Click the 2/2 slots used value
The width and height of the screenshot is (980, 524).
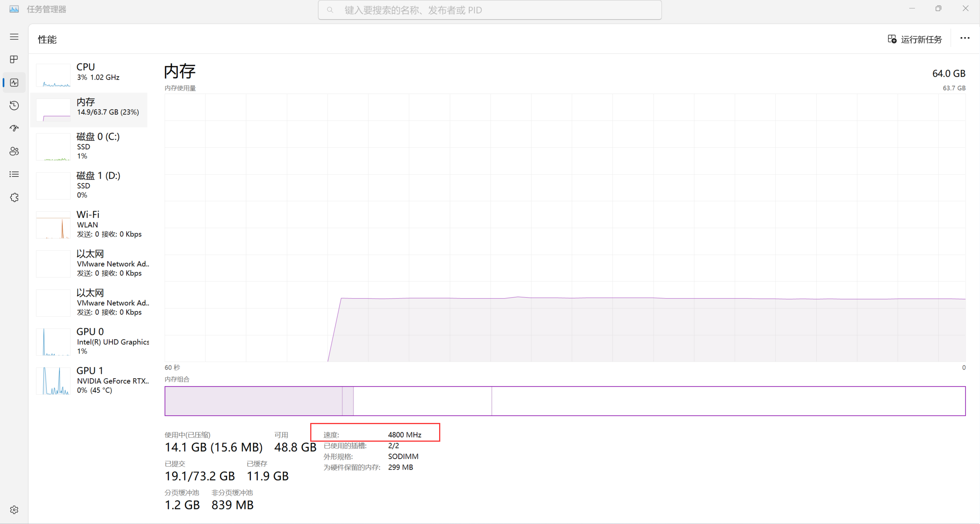pyautogui.click(x=393, y=446)
